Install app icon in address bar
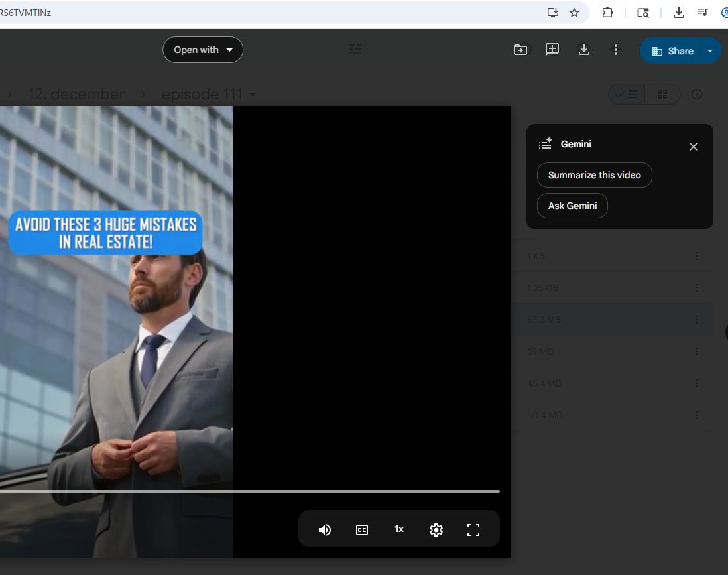 tap(552, 13)
